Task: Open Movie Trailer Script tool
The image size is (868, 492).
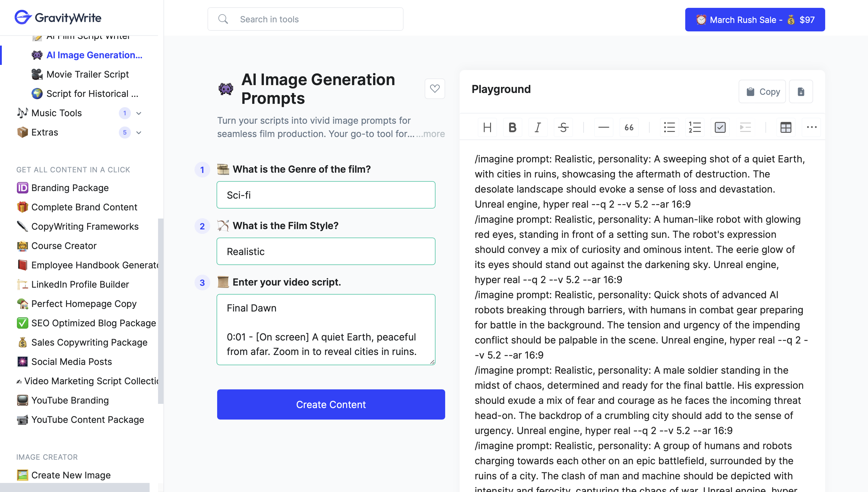Action: (x=87, y=74)
